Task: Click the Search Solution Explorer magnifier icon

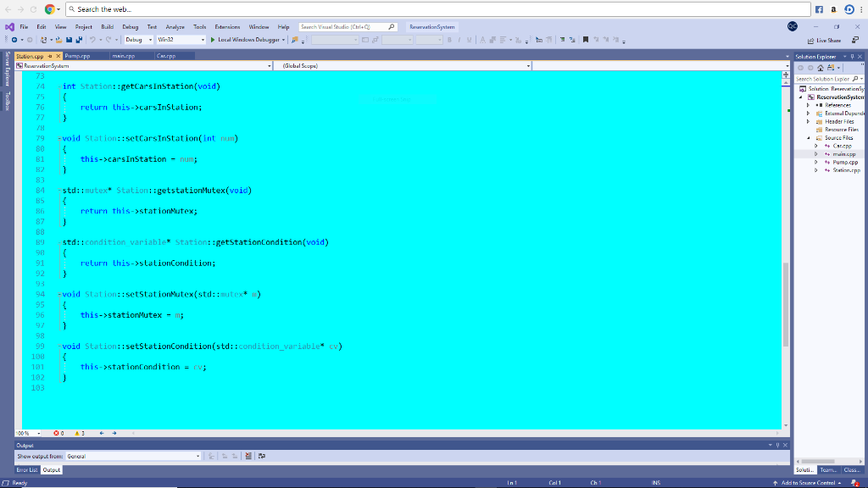Action: (854, 78)
